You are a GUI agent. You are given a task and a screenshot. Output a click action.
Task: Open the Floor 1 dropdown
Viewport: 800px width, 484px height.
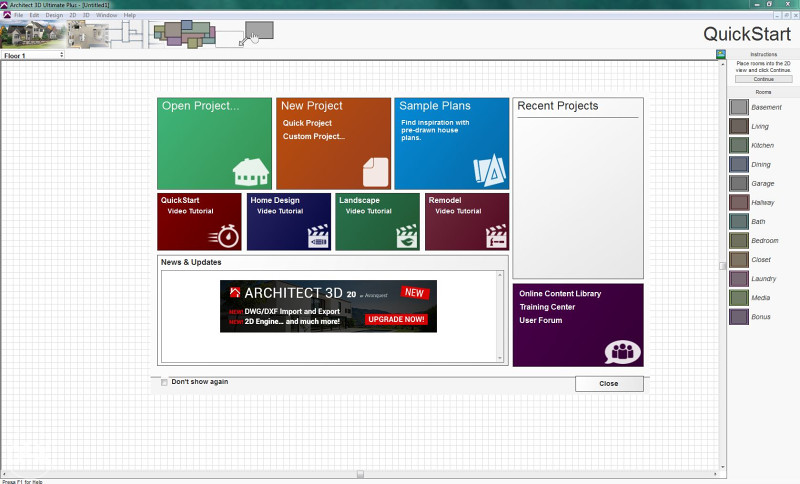[33, 55]
